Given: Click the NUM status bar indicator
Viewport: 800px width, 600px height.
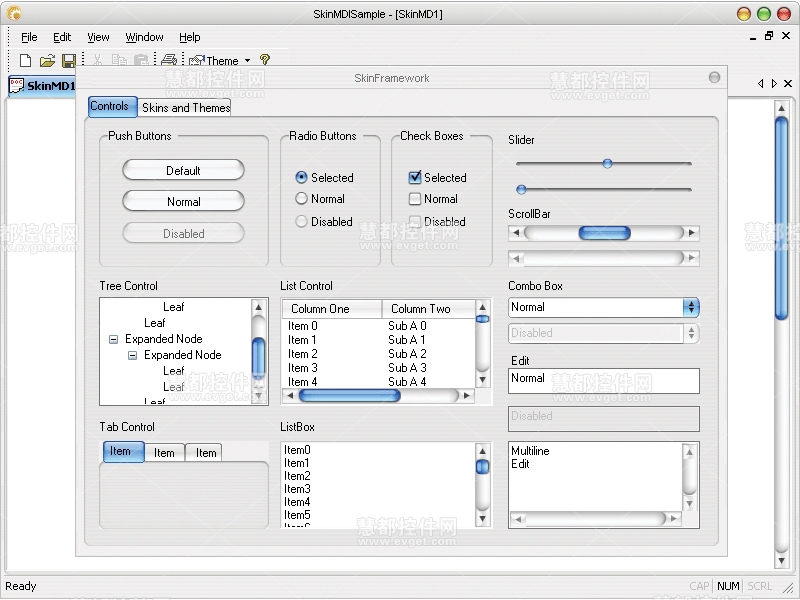Looking at the screenshot, I should [728, 586].
